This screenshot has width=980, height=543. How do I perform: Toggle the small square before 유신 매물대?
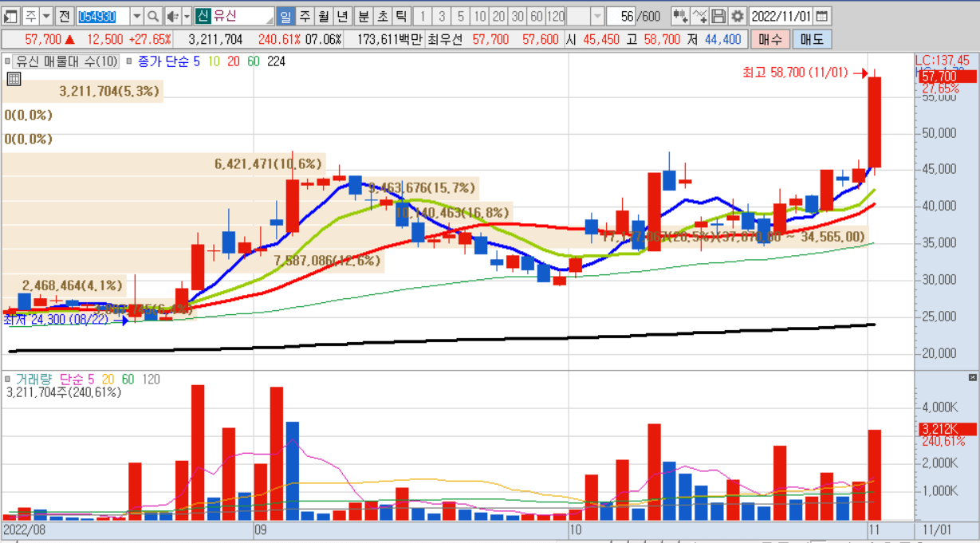point(8,61)
